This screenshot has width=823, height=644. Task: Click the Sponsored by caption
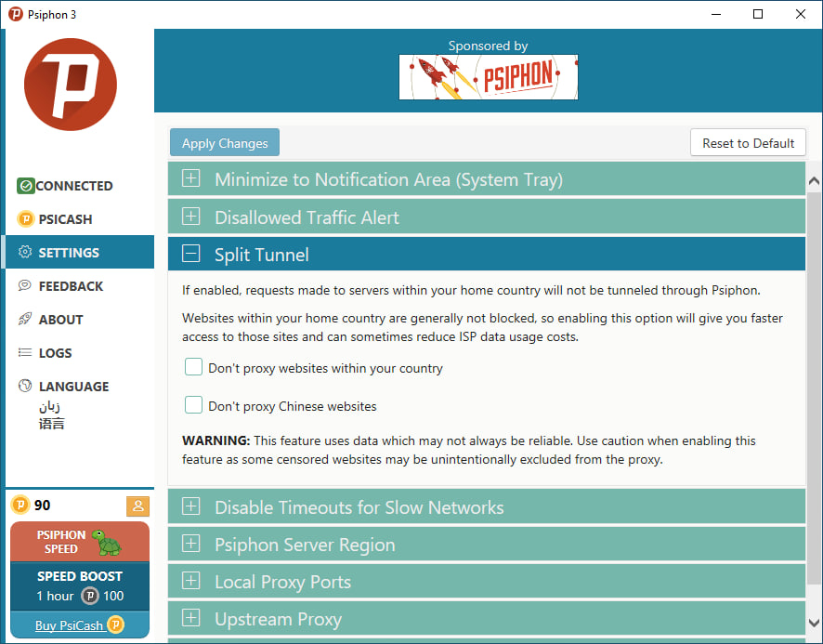488,46
